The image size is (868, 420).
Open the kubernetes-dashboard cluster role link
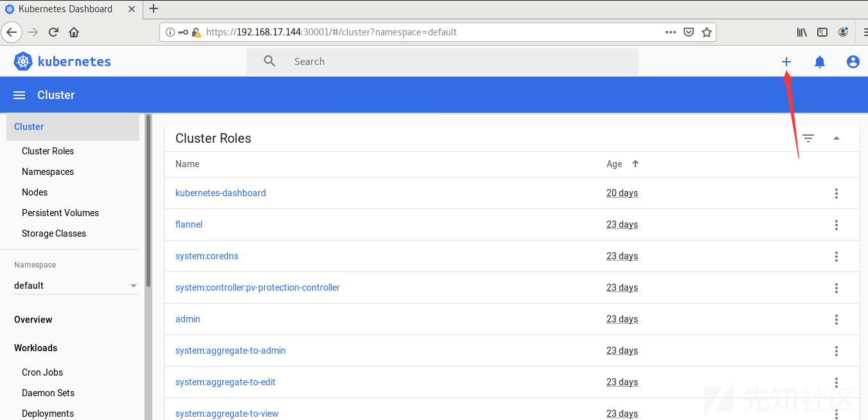point(220,193)
